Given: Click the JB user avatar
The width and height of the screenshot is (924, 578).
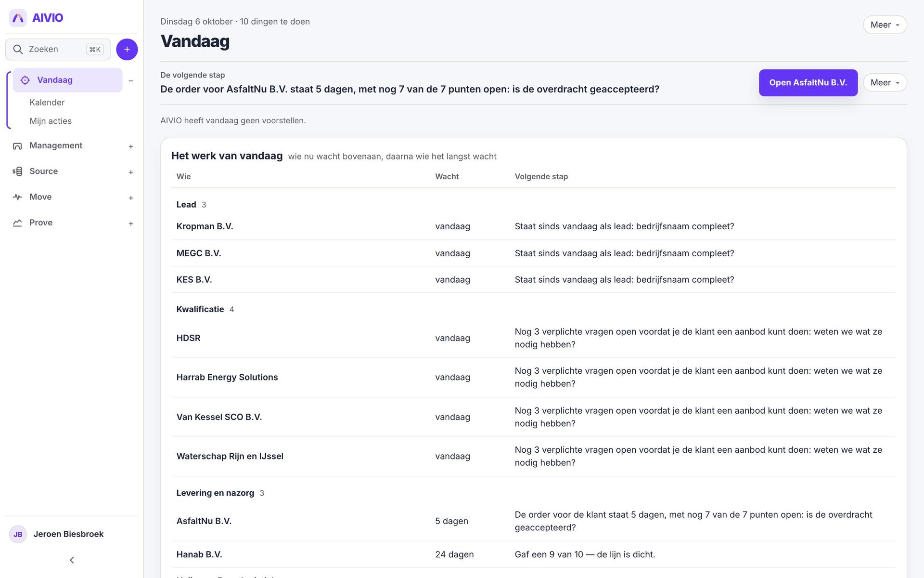Looking at the screenshot, I should tap(18, 534).
